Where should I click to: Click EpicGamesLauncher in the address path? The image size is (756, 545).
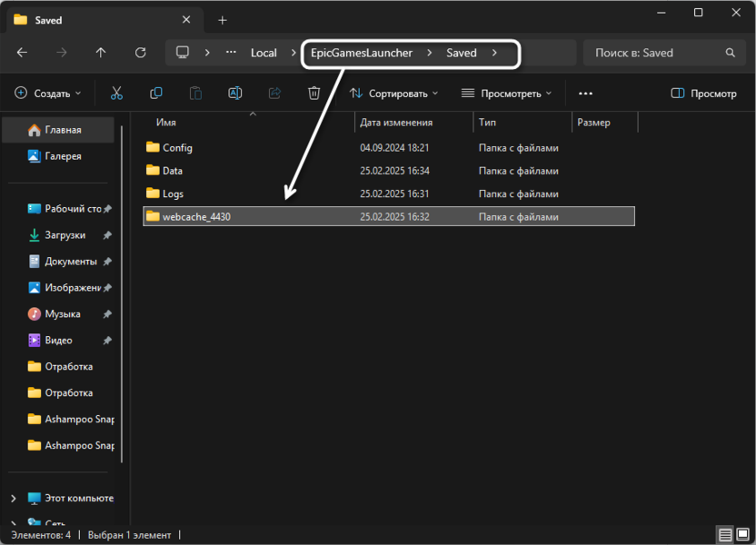point(362,53)
